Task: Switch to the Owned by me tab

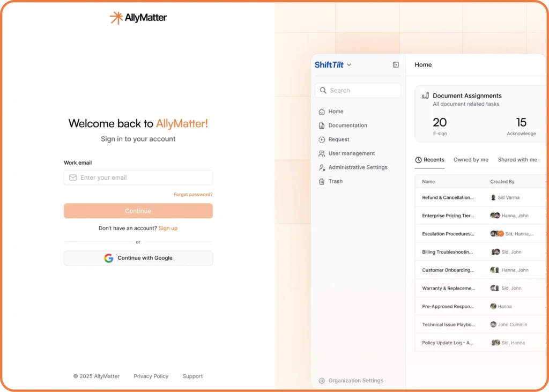Action: click(x=471, y=159)
